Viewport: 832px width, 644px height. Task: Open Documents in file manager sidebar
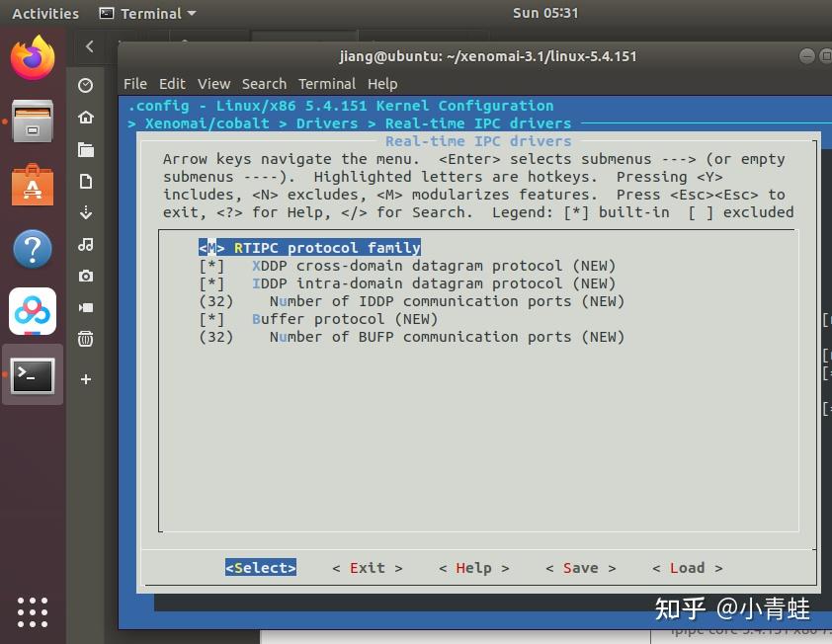click(x=85, y=182)
